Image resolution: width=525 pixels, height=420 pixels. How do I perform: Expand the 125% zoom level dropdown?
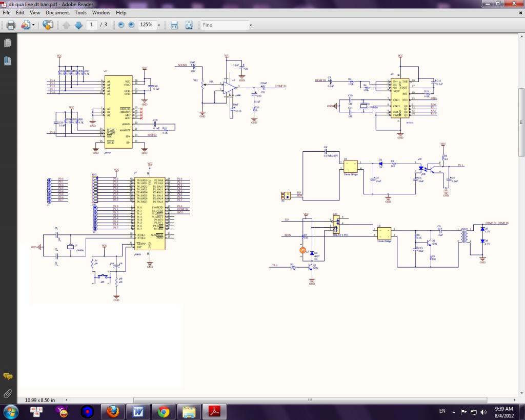pos(158,25)
